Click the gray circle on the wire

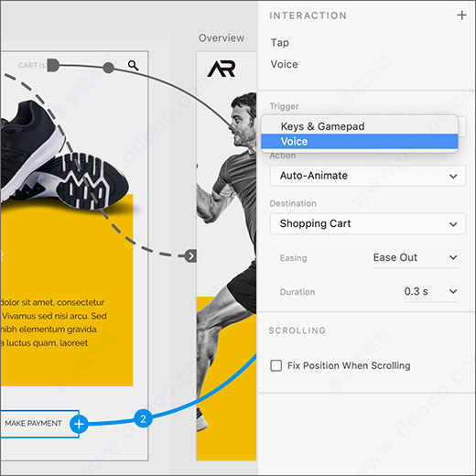(x=108, y=68)
